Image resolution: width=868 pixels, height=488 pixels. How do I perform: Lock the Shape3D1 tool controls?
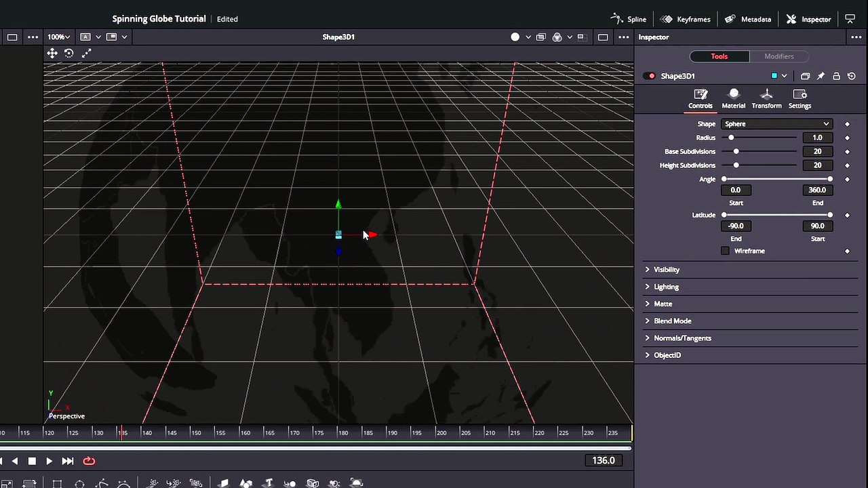coord(836,76)
